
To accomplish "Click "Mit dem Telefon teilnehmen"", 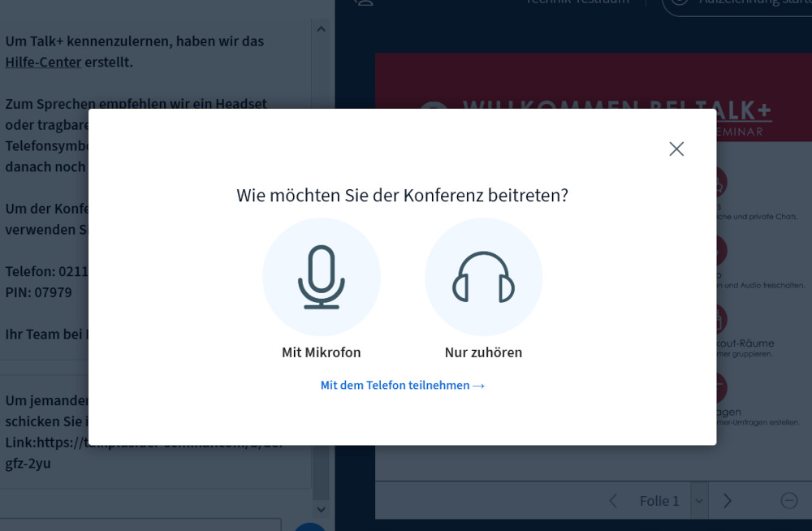I will 403,385.
